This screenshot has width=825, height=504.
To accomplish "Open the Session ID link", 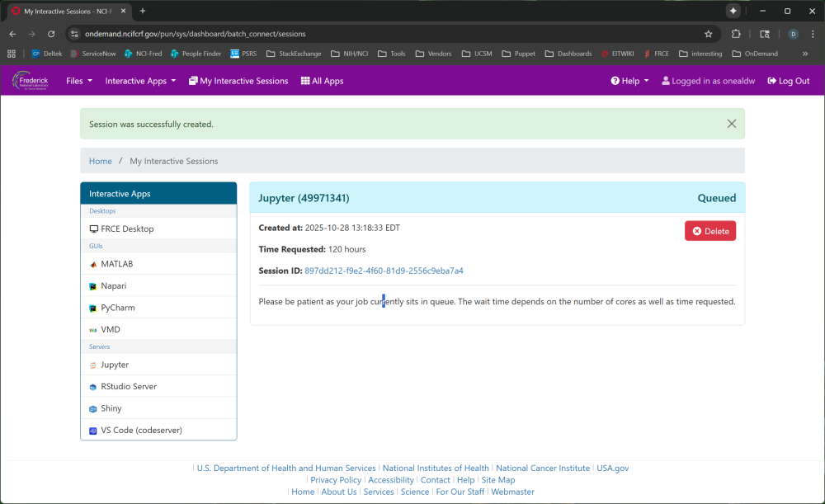I will tap(384, 271).
